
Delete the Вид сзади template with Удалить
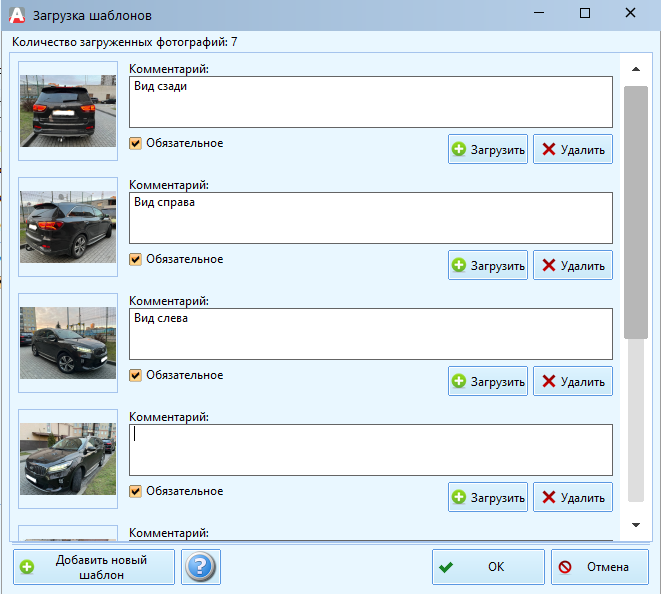tap(573, 149)
